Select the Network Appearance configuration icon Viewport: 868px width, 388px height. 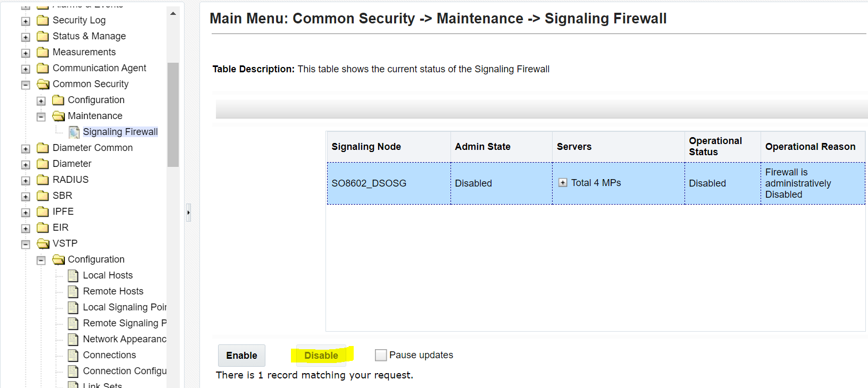[x=72, y=339]
